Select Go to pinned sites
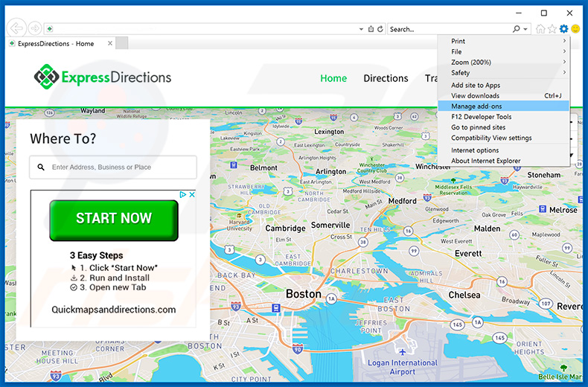 click(x=504, y=127)
